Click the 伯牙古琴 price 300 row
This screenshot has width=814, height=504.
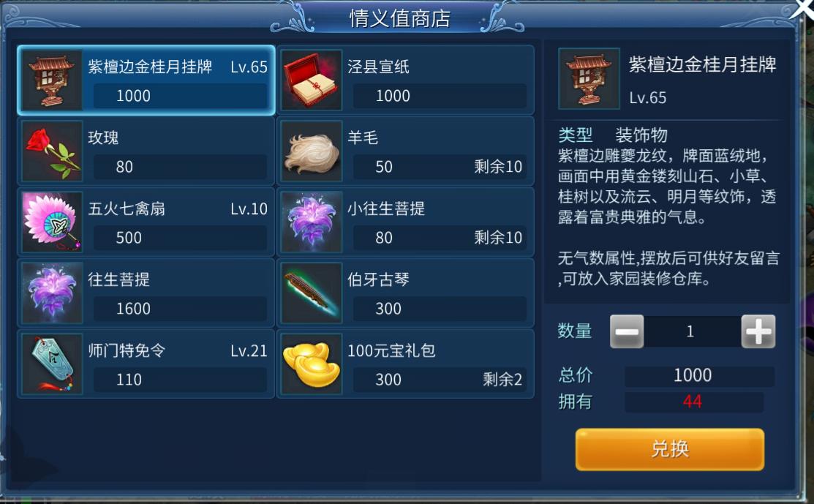pyautogui.click(x=440, y=308)
